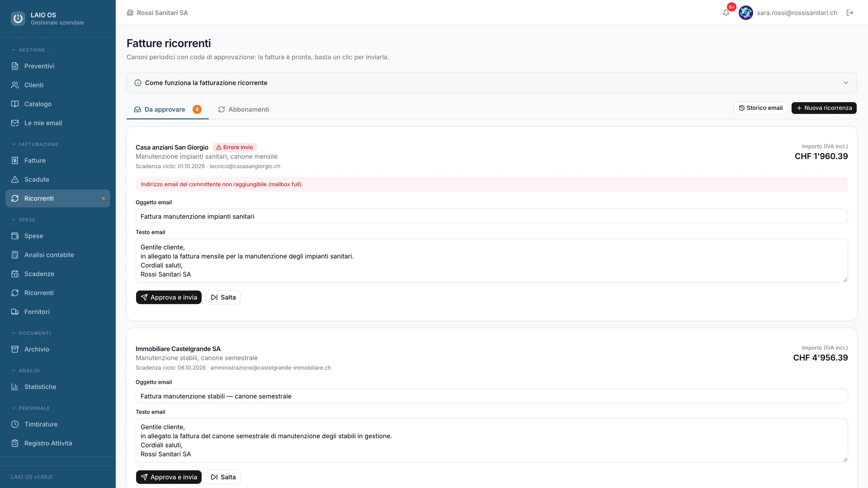Image resolution: width=868 pixels, height=488 pixels.
Task: Click Salta for Immobiliare Castelgrande SA
Action: (223, 477)
